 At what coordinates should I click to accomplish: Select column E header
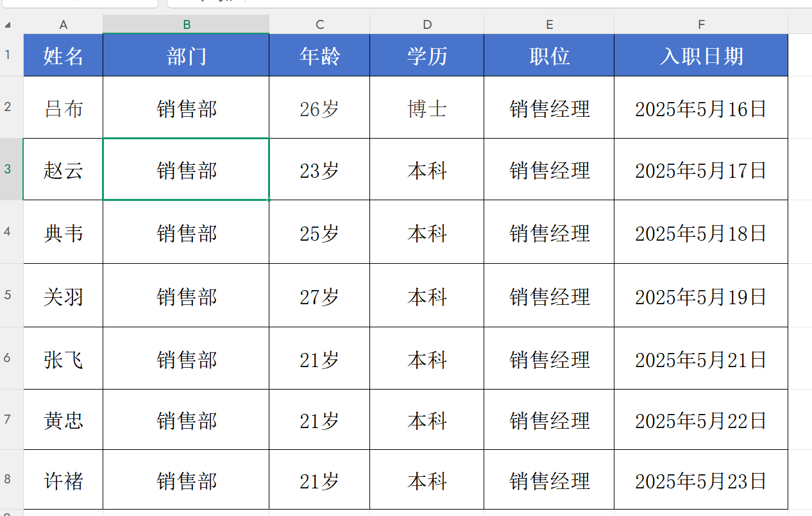click(x=549, y=24)
